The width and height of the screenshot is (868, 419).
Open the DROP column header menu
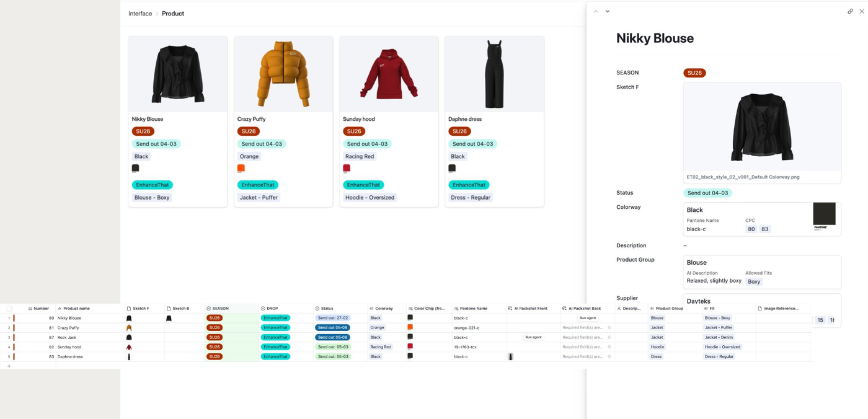272,308
